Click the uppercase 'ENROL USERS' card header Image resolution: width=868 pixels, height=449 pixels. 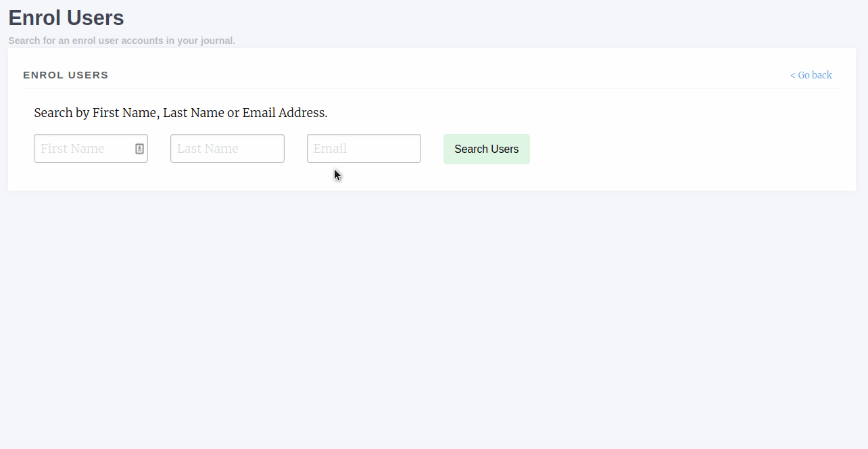click(x=66, y=75)
